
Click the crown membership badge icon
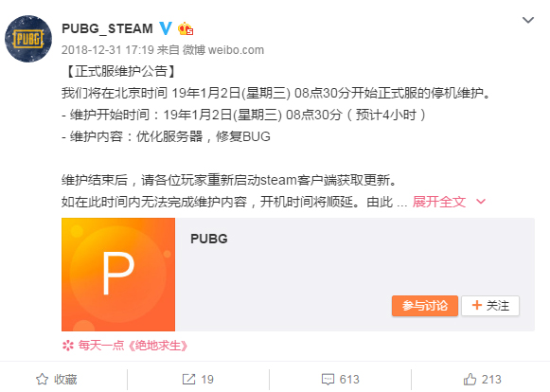186,28
